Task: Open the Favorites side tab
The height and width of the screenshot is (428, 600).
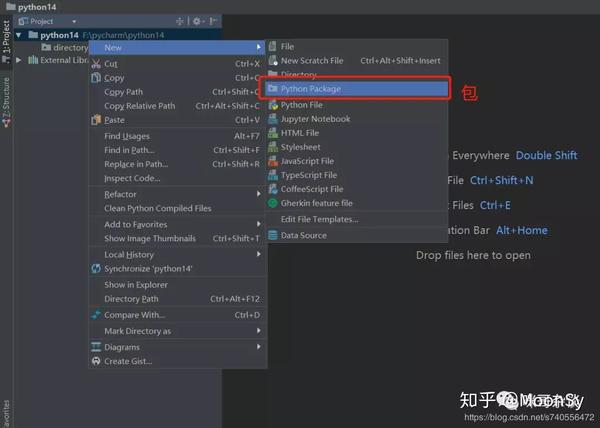Action: [x=6, y=413]
